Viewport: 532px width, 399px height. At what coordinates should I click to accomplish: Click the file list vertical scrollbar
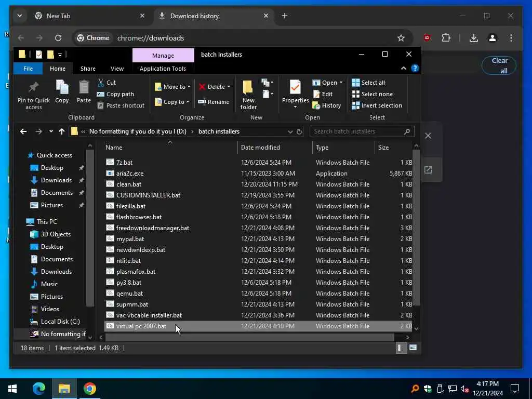pyautogui.click(x=416, y=227)
